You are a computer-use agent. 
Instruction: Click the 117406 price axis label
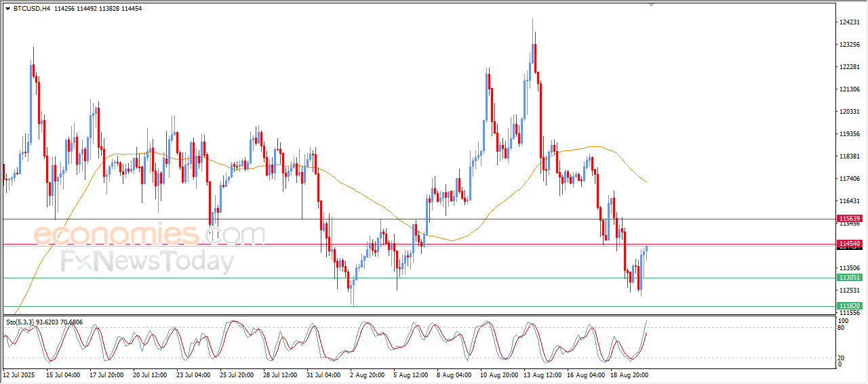pyautogui.click(x=850, y=179)
